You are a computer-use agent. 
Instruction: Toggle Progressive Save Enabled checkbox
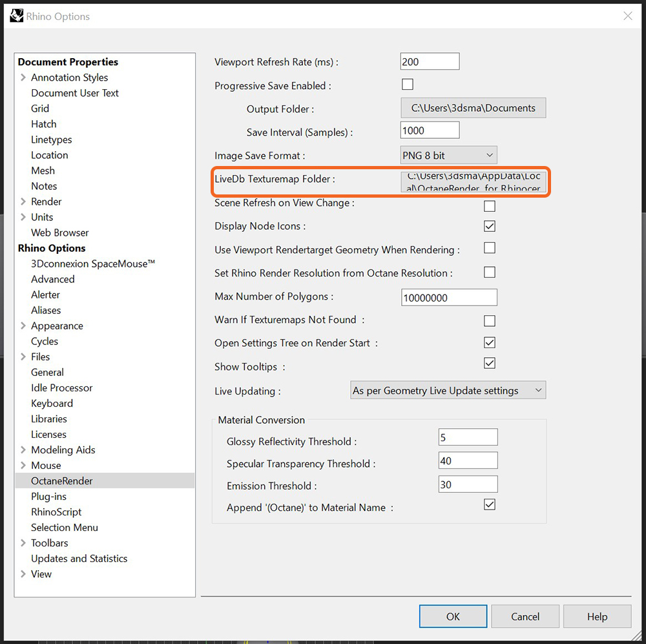[407, 85]
